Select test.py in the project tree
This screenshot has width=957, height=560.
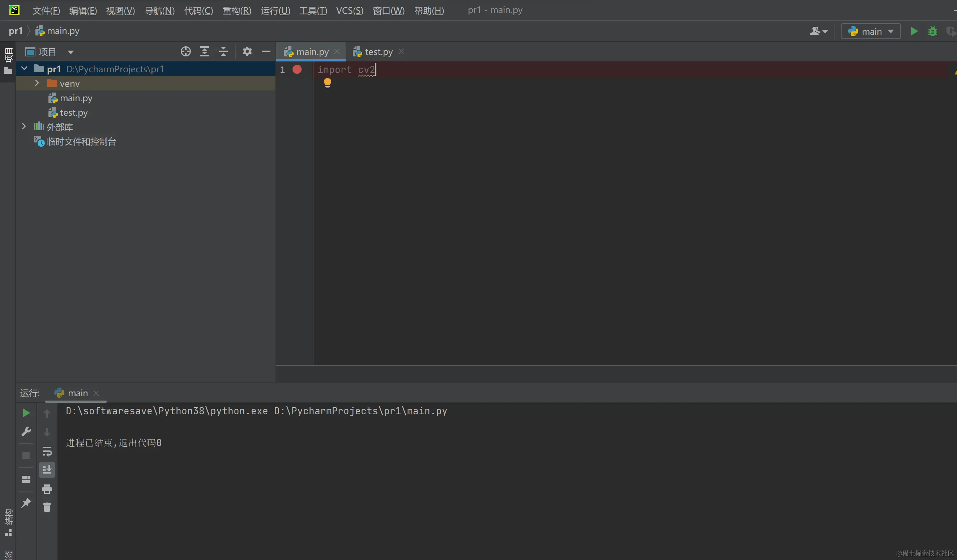(74, 113)
